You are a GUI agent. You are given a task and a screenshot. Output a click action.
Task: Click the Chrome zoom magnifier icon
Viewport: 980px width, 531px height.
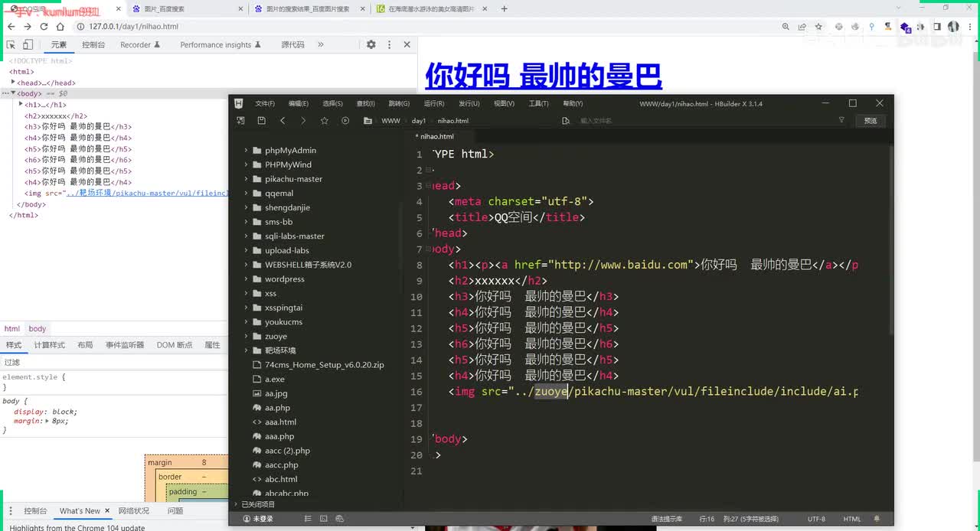click(786, 26)
